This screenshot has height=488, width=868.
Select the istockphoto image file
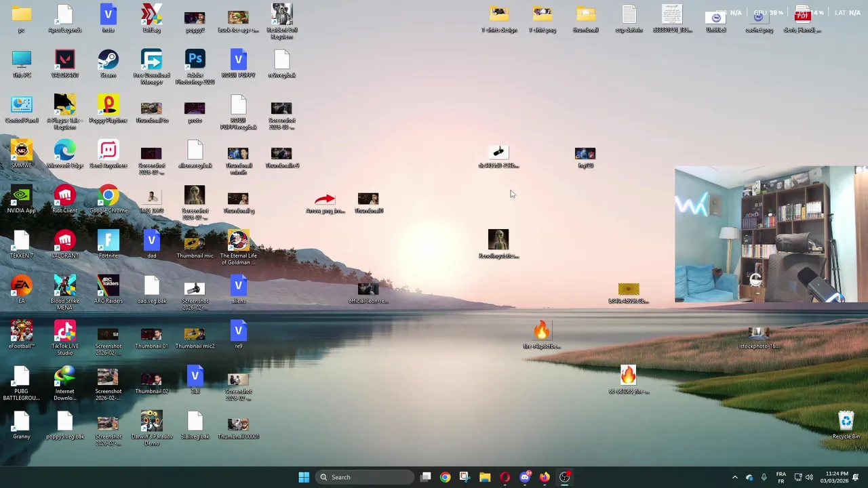click(759, 338)
